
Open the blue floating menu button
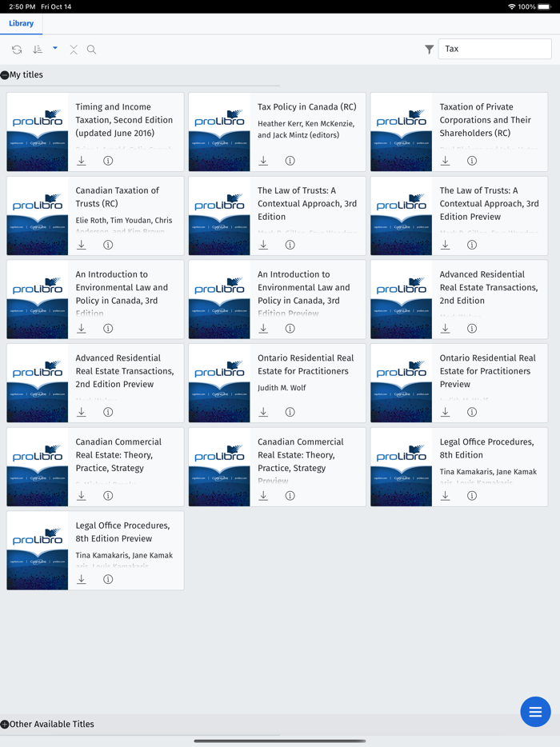[535, 712]
